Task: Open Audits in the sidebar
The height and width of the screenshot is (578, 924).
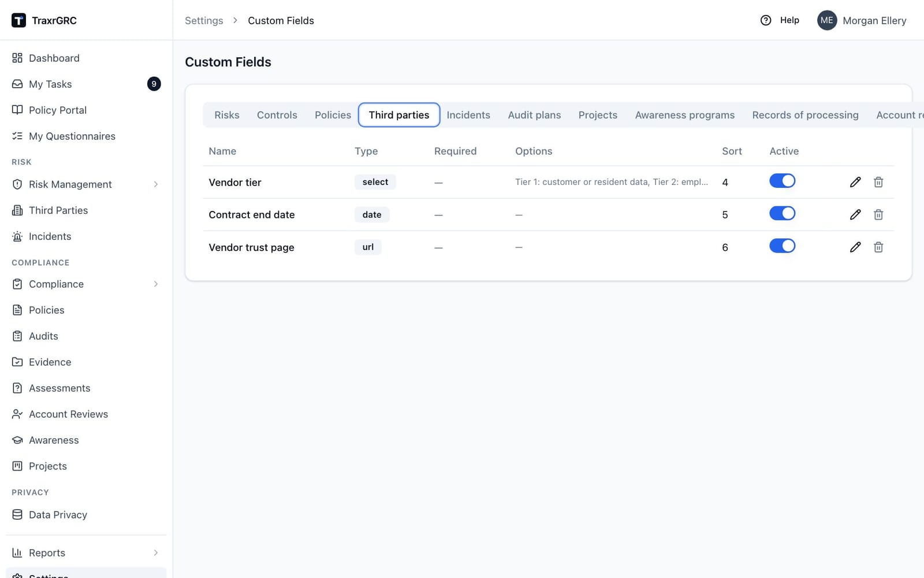Action: (43, 336)
